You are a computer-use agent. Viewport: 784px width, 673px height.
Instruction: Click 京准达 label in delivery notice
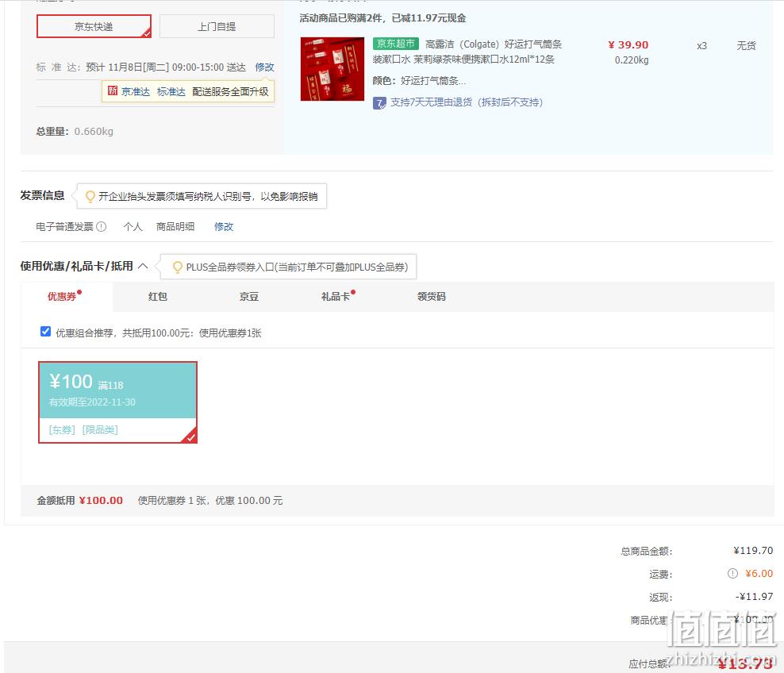pos(136,91)
